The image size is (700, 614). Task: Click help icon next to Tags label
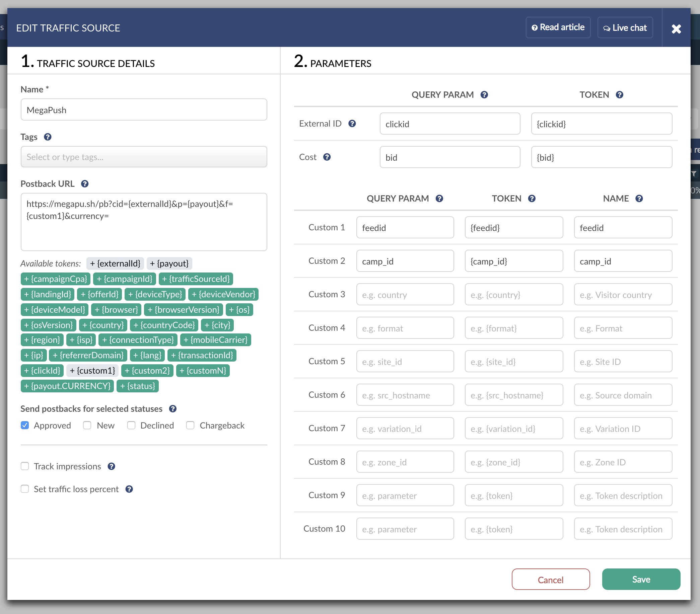click(x=48, y=137)
